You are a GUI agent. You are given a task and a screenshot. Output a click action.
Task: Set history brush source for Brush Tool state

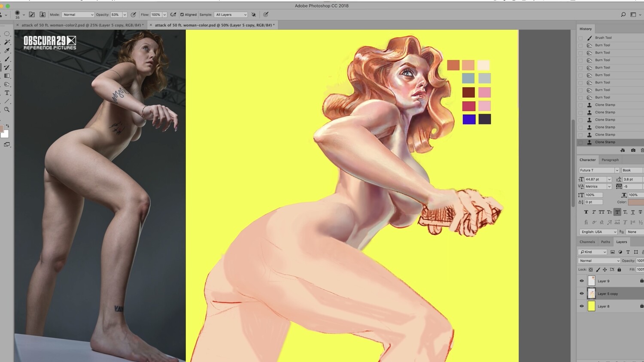pyautogui.click(x=580, y=38)
